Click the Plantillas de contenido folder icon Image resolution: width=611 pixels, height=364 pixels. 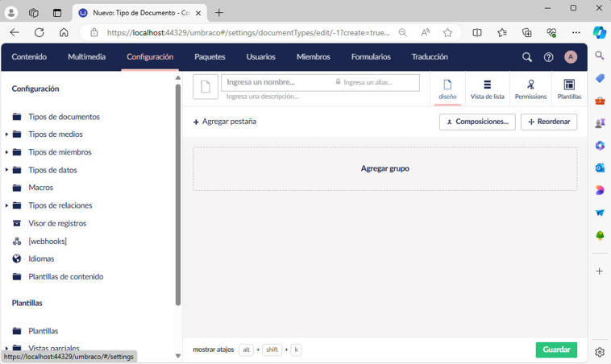coord(17,277)
